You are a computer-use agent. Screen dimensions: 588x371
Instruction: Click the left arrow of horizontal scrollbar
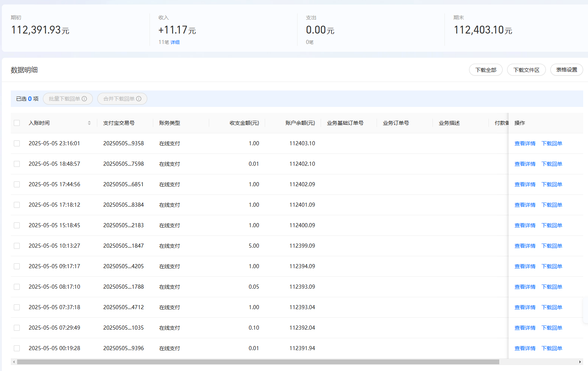pos(14,362)
